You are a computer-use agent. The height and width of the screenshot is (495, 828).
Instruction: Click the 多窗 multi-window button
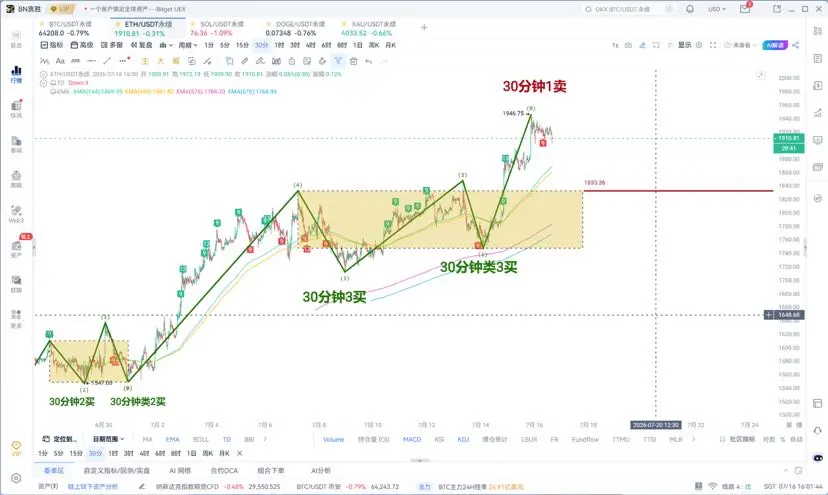112,45
